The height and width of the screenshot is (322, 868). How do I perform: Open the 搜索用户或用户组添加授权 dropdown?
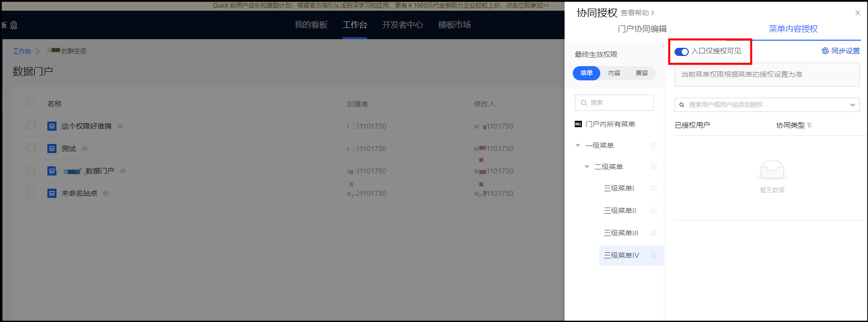click(767, 105)
